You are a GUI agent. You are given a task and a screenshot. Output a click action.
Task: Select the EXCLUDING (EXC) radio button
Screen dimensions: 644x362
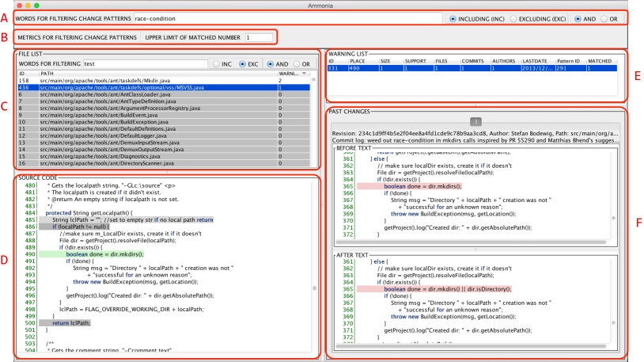[515, 17]
